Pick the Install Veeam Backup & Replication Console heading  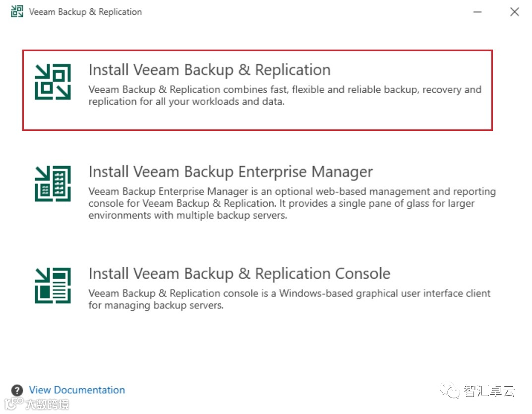coord(239,274)
